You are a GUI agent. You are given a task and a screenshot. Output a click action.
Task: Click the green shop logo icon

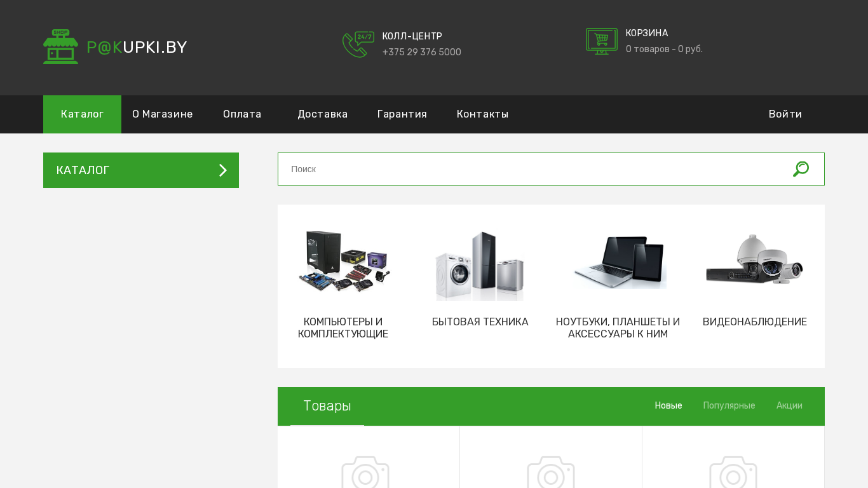tap(60, 46)
